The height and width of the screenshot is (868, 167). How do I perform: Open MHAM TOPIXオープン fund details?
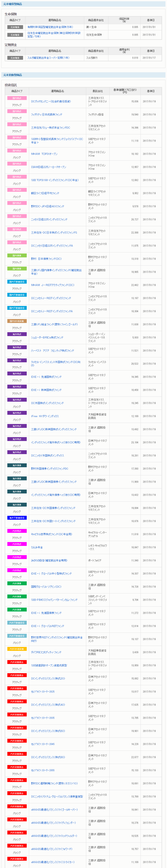pyautogui.click(x=44, y=154)
